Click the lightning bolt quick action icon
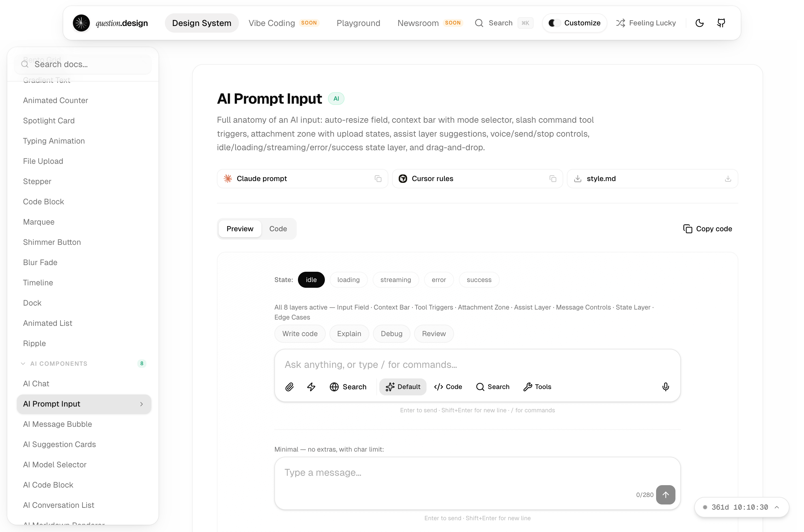 [x=311, y=387]
